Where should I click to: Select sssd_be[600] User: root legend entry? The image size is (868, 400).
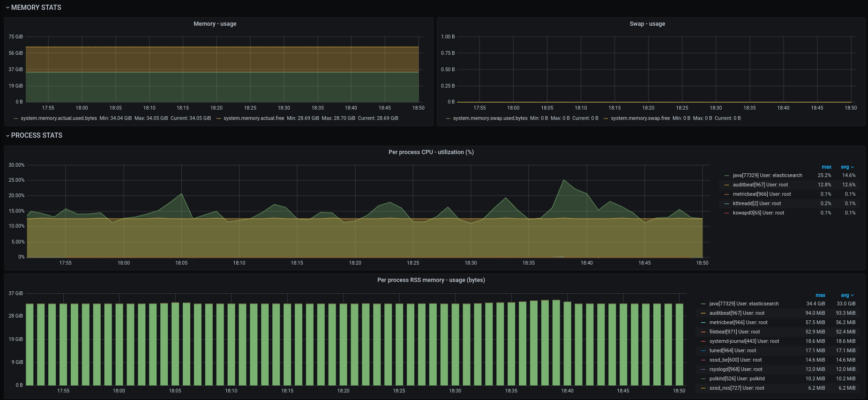click(735, 360)
